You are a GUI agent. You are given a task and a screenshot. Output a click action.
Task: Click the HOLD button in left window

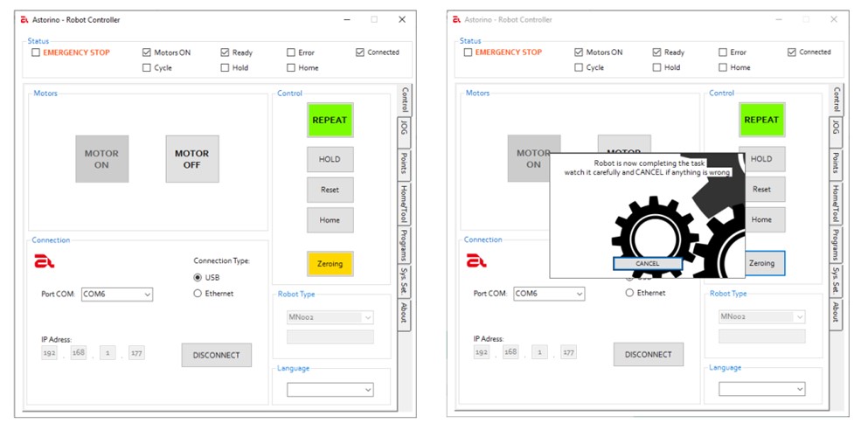click(x=330, y=159)
